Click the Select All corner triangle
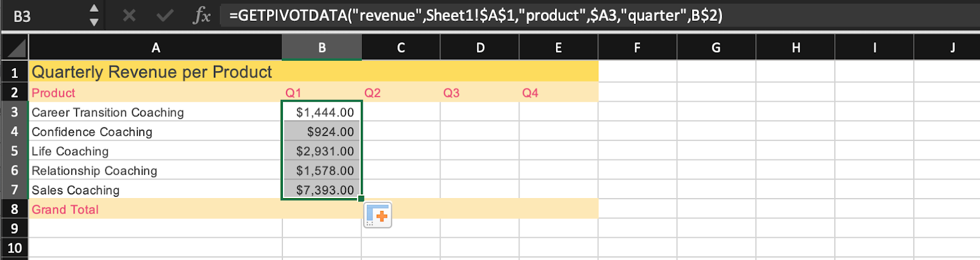Screen dimensions: 980x260 pos(15,48)
